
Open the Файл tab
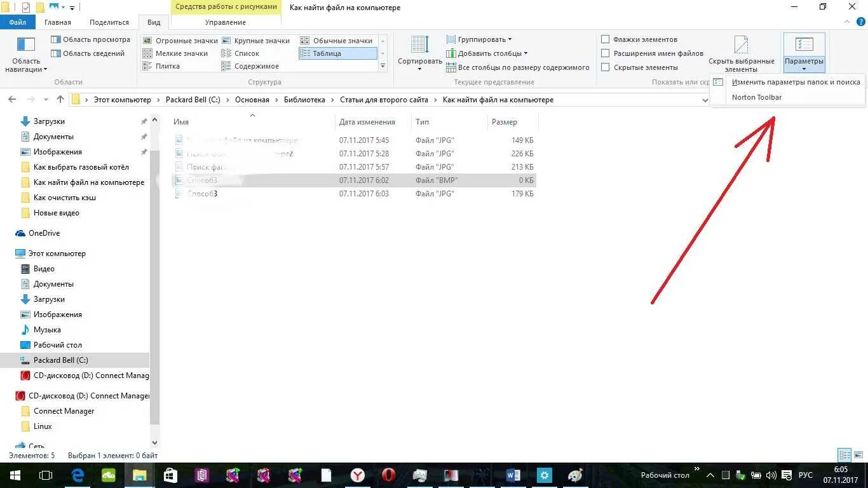pos(18,22)
